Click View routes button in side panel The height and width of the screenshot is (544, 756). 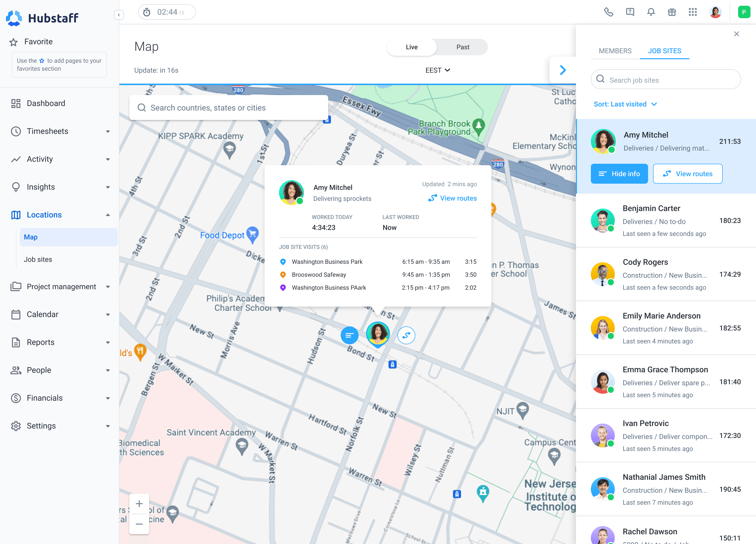(x=688, y=173)
